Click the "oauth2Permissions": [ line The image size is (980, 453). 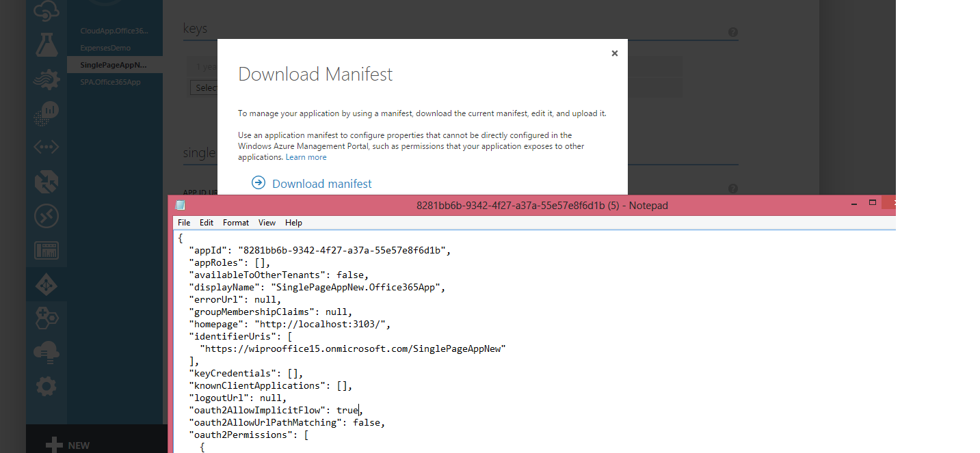(x=249, y=435)
